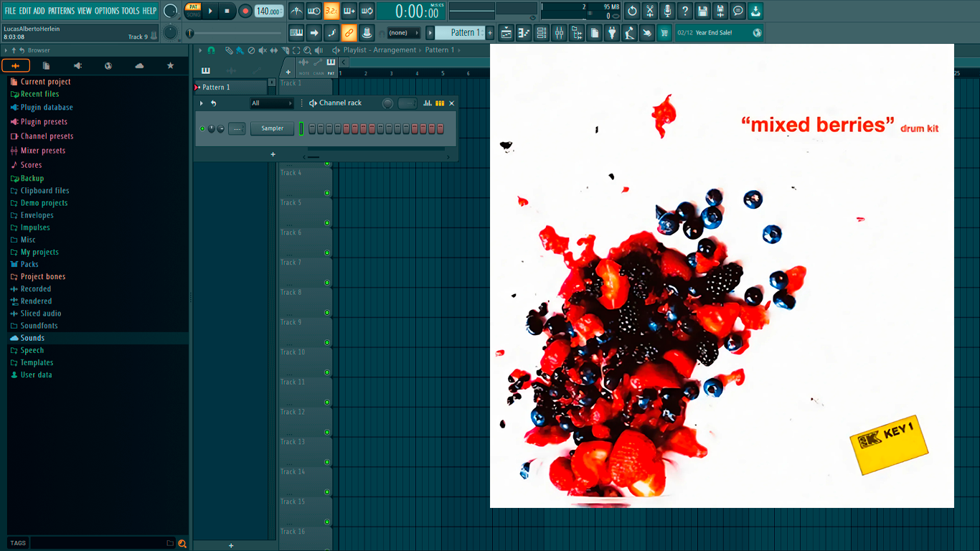Enable typing keyboard to piano icon

[296, 32]
